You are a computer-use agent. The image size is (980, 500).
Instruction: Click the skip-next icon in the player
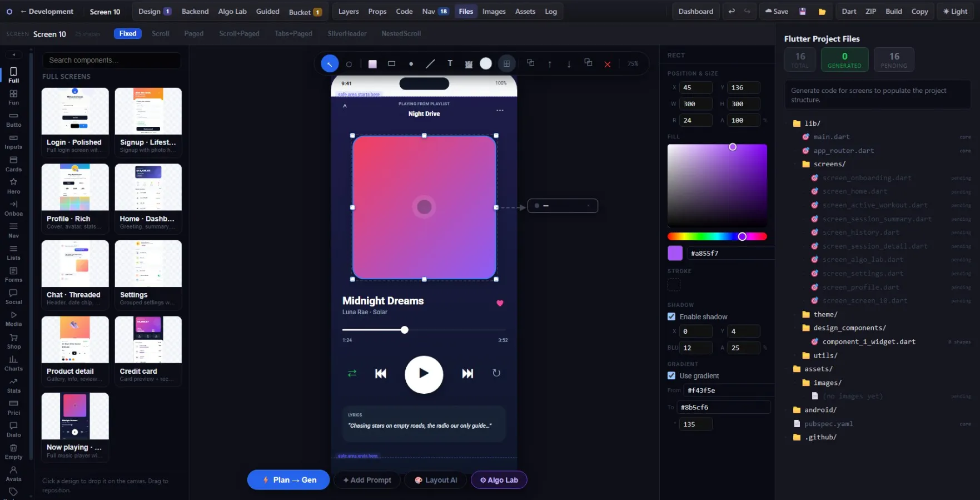point(467,373)
